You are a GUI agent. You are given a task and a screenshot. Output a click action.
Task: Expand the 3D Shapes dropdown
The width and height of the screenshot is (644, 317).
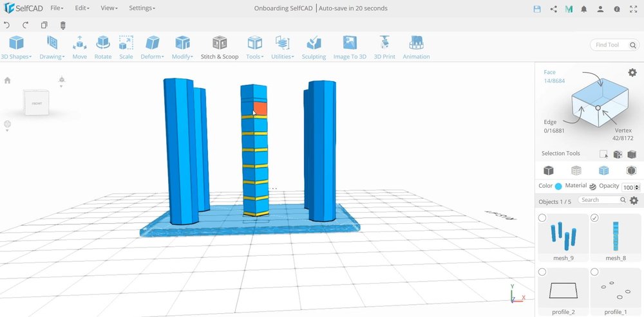coord(16,48)
